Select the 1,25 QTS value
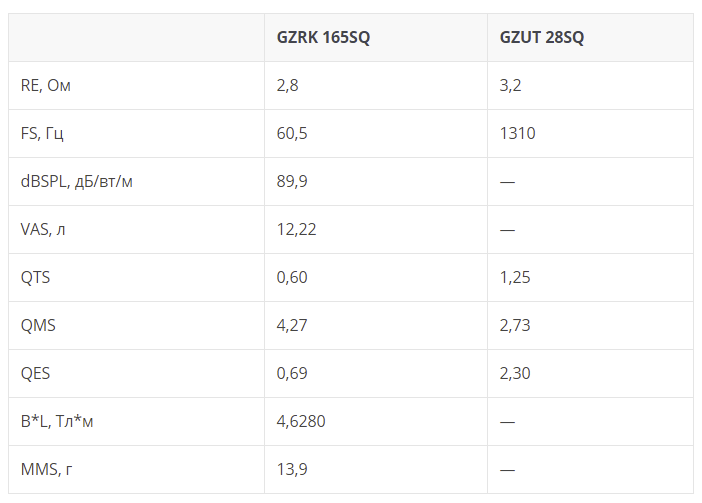 (515, 277)
